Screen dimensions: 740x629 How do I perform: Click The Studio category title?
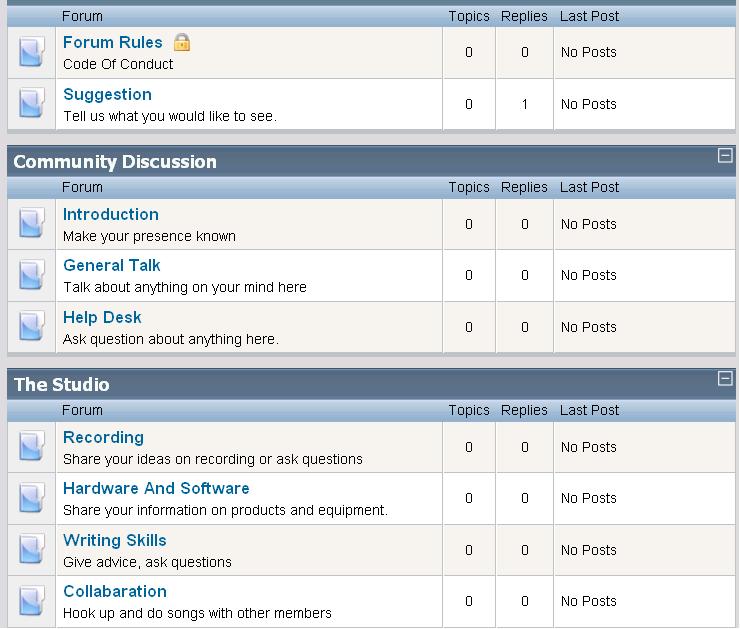coord(62,385)
